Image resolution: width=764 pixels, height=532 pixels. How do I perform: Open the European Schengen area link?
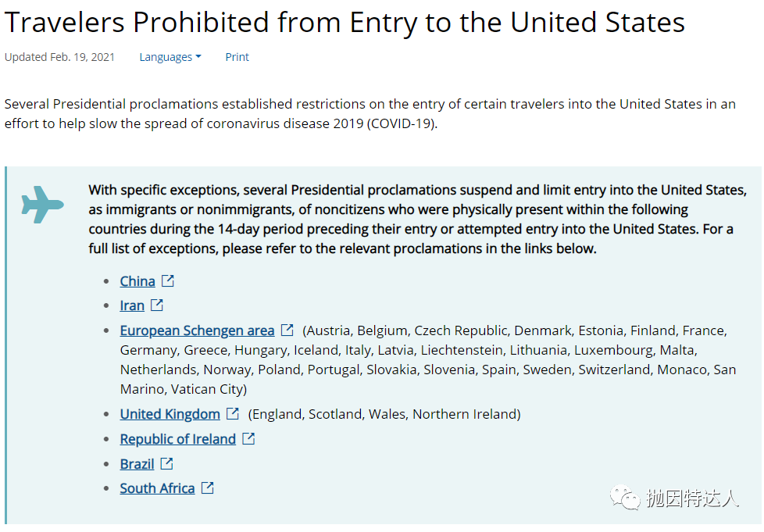[x=197, y=330]
